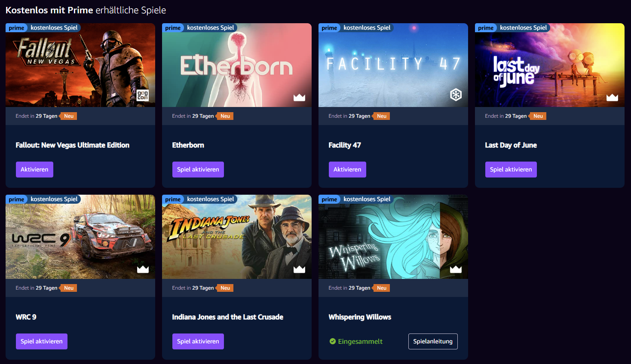Open the Facility 47 game artwork

click(393, 65)
